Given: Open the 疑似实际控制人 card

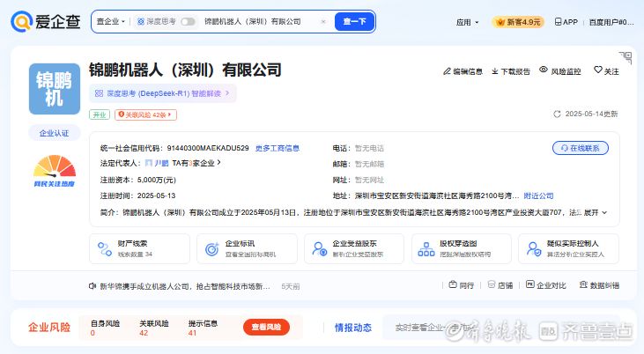Looking at the screenshot, I should (568, 249).
